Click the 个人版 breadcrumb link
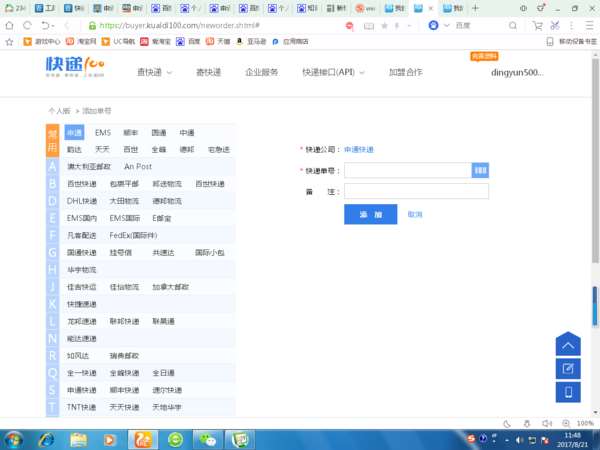The height and width of the screenshot is (450, 600). 59,111
